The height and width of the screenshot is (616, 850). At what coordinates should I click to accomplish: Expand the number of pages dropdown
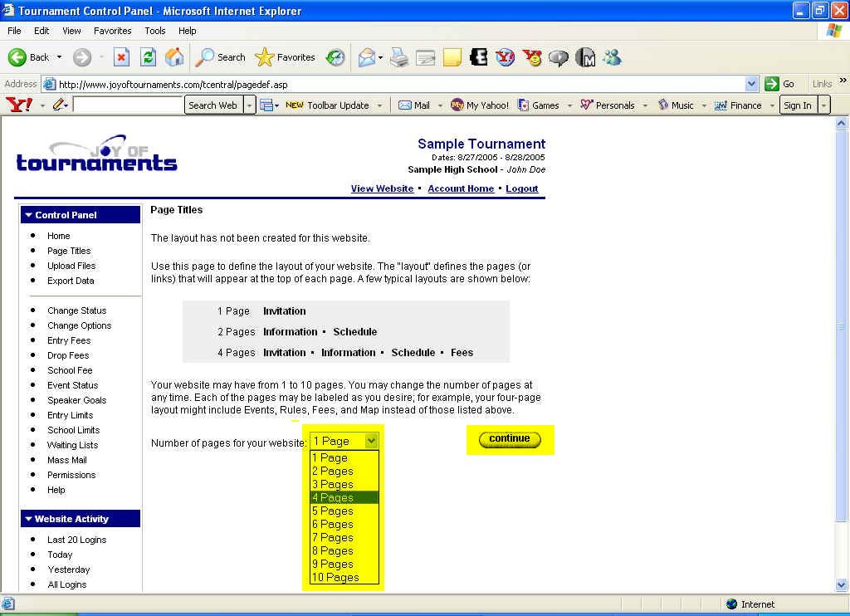(371, 442)
